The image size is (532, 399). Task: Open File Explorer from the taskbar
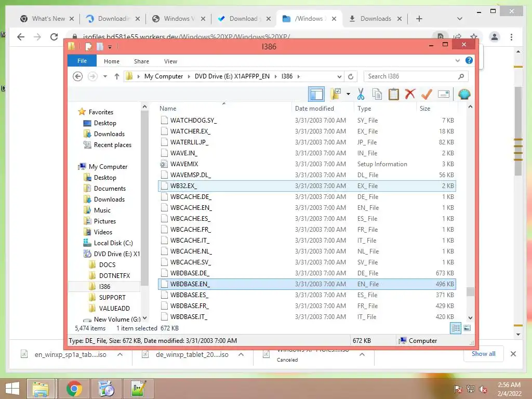pyautogui.click(x=41, y=389)
